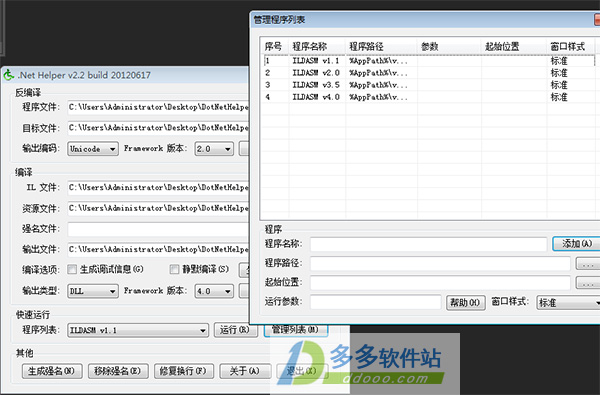
Task: Expand the decompile Framework 版本 2.0 dropdown
Action: (x=214, y=149)
